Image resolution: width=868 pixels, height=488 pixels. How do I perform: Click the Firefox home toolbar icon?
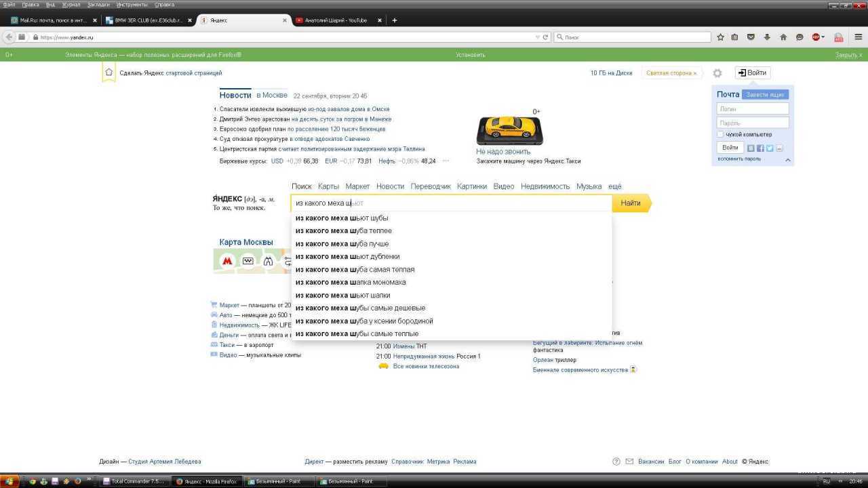(783, 37)
